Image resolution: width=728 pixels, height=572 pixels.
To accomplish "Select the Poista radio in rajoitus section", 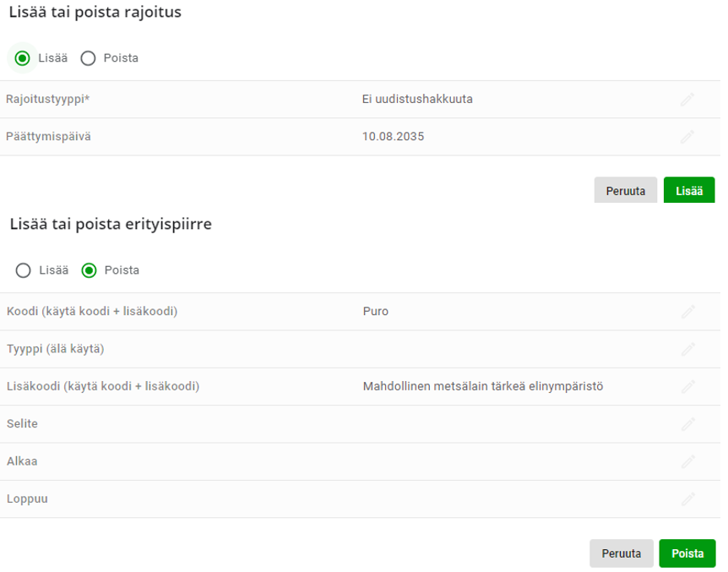I will pyautogui.click(x=88, y=58).
